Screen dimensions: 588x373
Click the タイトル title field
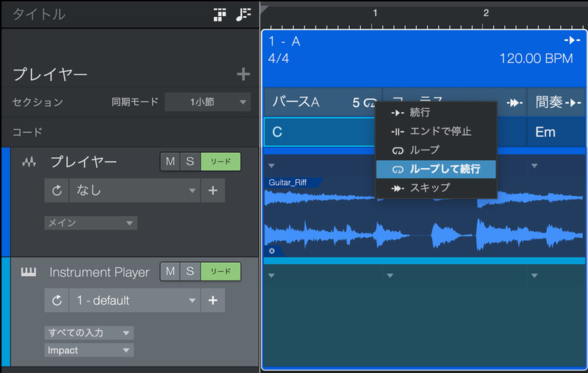point(39,14)
